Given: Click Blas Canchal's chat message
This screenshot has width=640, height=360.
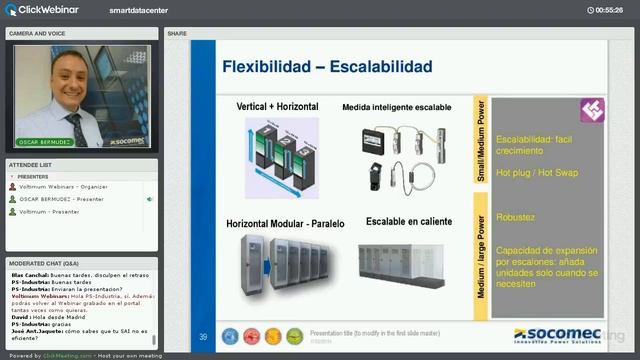Looking at the screenshot, I should tap(80, 275).
